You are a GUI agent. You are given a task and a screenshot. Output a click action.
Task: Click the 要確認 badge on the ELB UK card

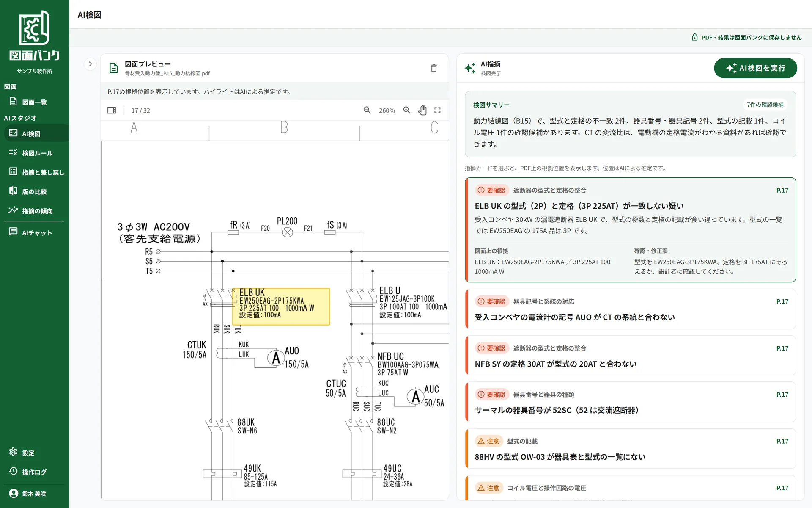point(491,190)
